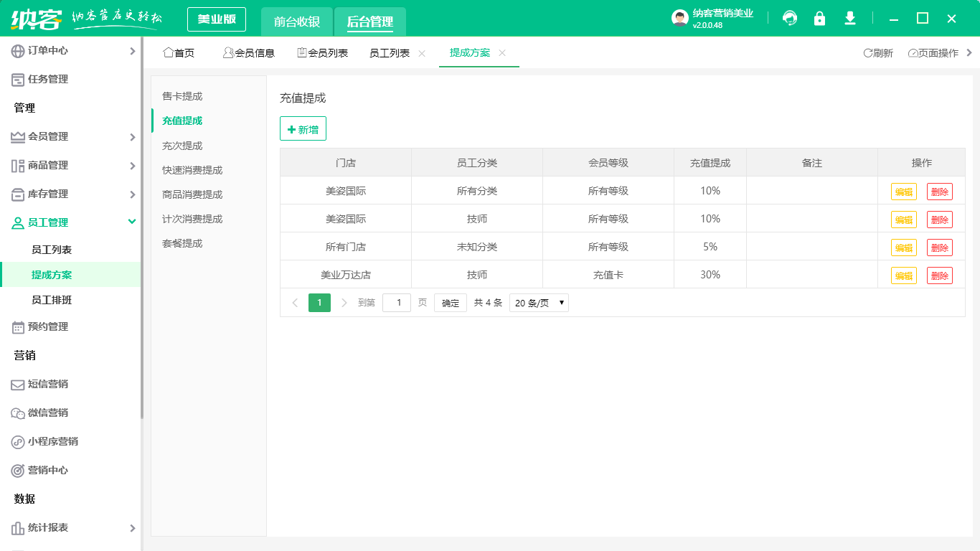
Task: Open 预约管理 calendar icon
Action: coord(18,327)
